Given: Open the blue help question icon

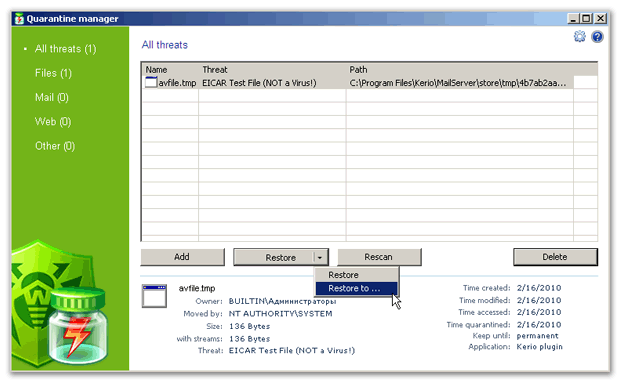Looking at the screenshot, I should click(597, 37).
